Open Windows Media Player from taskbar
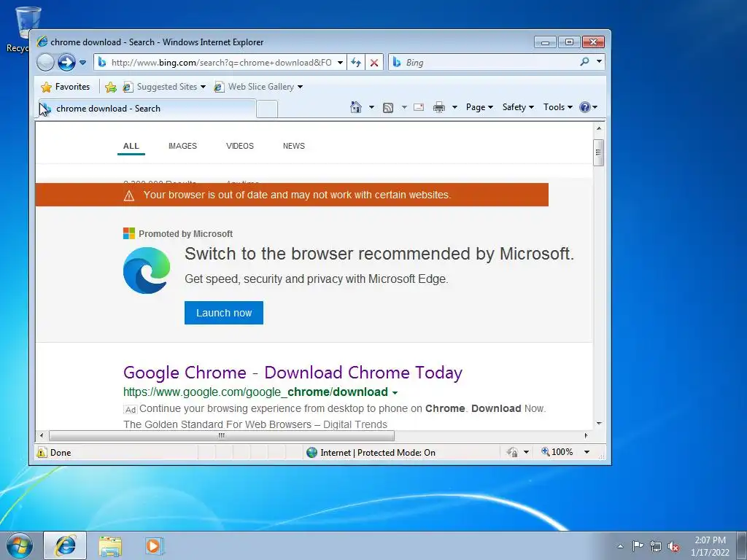Viewport: 747px width, 560px height. point(153,546)
